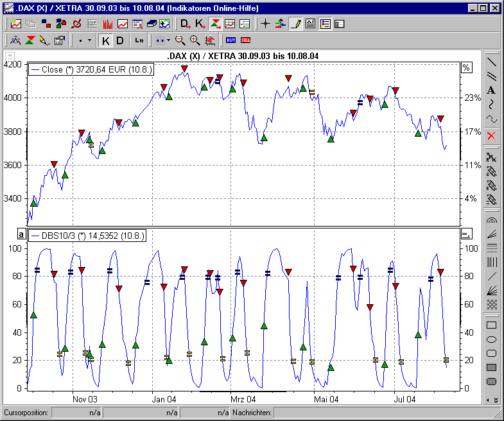Select the ellipse drawing tool
Screen dimensions: 504x421
click(492, 339)
